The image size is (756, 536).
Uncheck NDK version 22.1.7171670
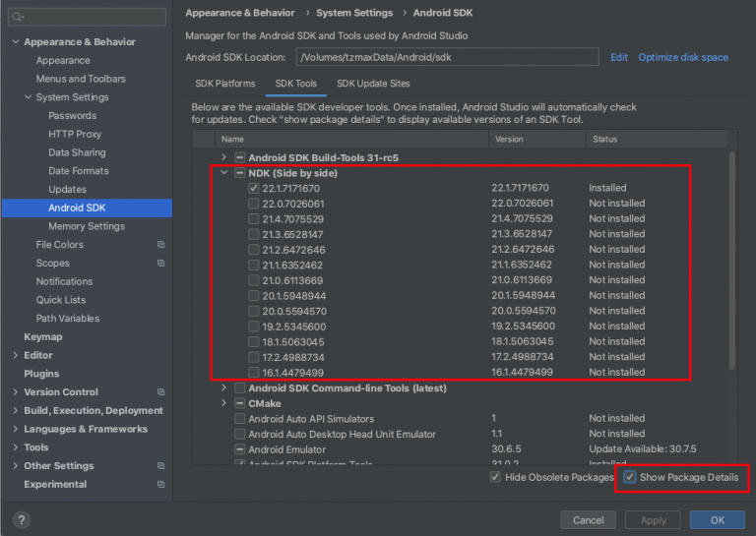(x=254, y=188)
